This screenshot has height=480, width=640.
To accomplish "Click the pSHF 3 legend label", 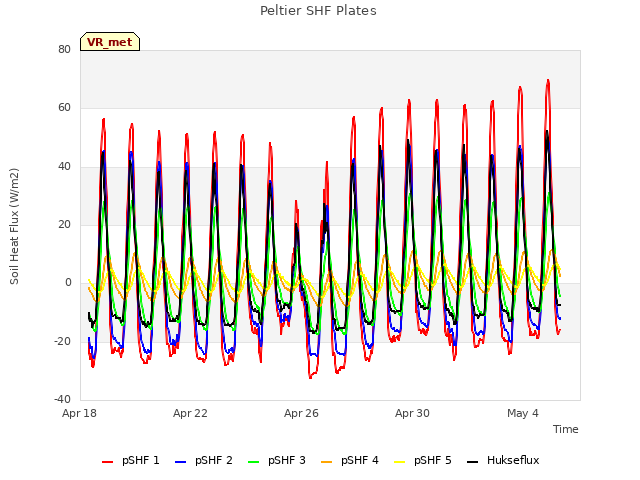I will tap(287, 460).
